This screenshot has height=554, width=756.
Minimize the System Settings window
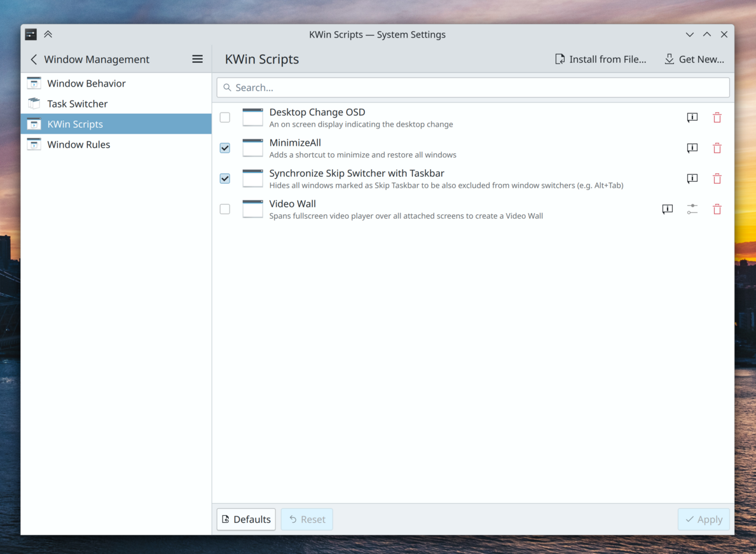(689, 34)
